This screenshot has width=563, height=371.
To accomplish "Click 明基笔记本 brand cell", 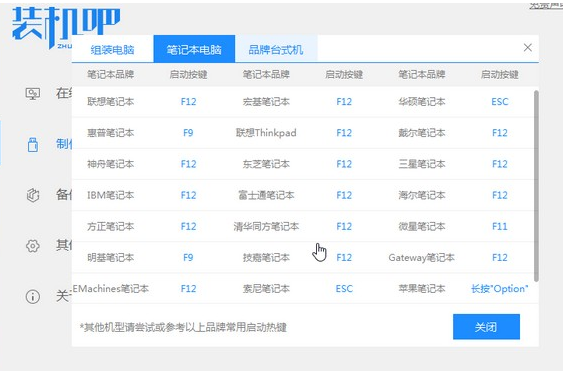I will tap(111, 258).
